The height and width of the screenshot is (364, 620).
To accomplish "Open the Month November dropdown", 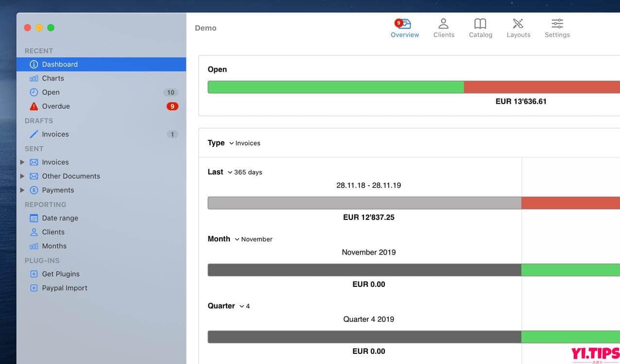I will (x=253, y=239).
